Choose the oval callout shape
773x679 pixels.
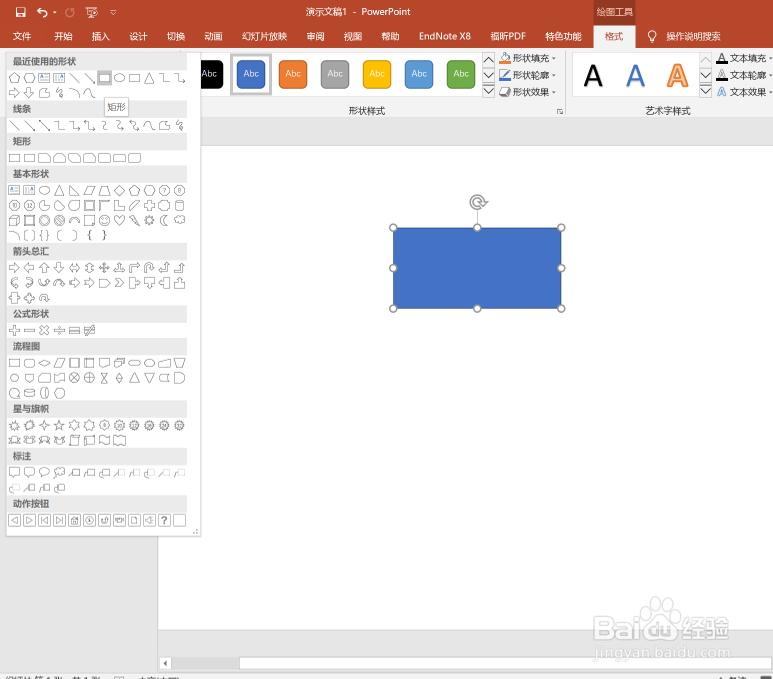coord(44,472)
